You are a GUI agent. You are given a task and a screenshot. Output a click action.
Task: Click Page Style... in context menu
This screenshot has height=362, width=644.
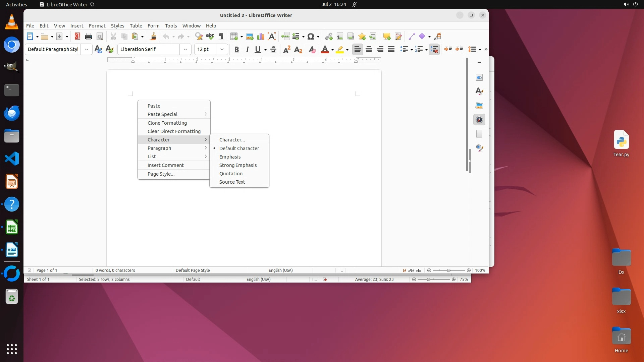click(x=161, y=174)
